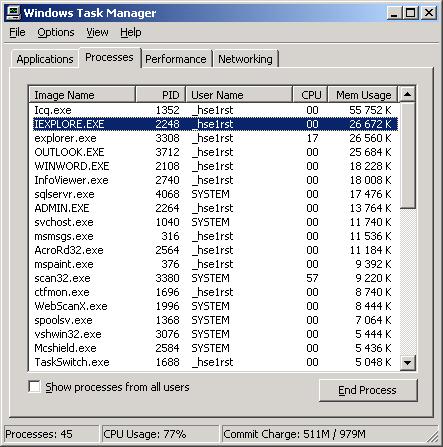Minimize the Task Manager window
The width and height of the screenshot is (443, 447).
[394, 13]
